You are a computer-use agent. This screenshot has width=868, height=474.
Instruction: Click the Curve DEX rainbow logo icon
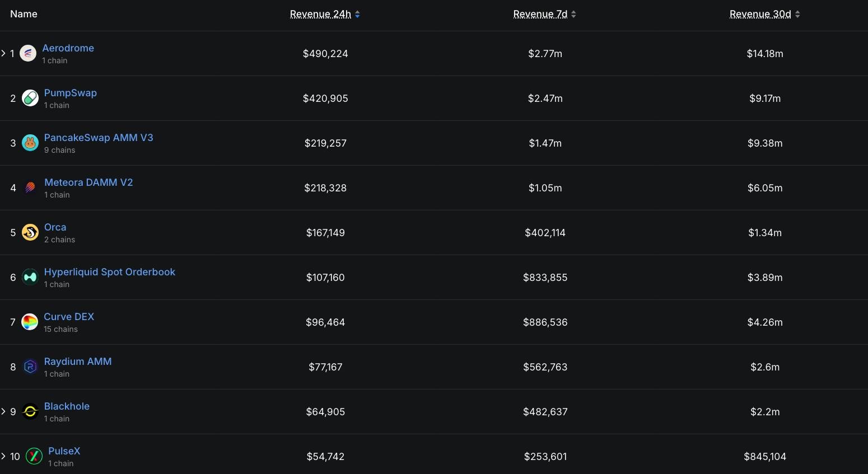(x=30, y=322)
